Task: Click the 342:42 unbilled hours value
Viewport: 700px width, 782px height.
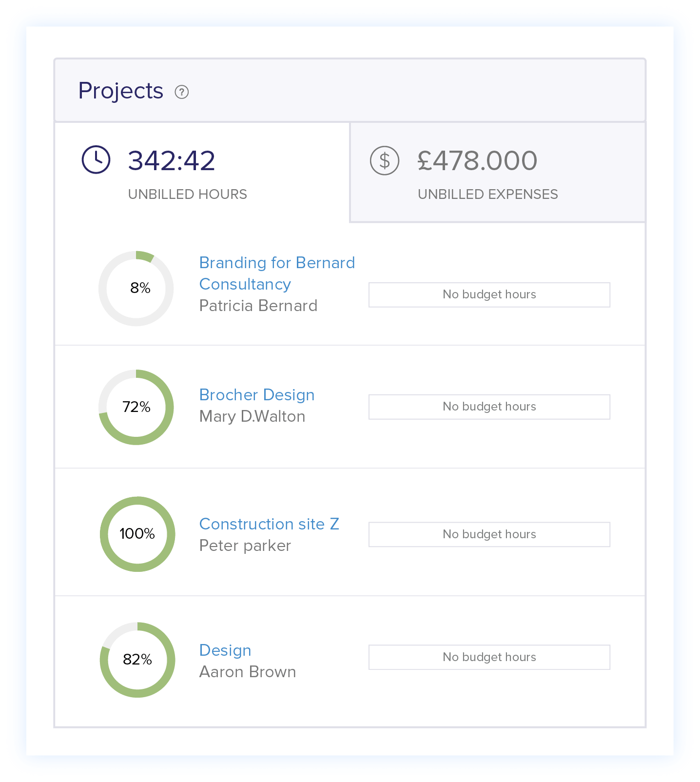Action: 172,160
